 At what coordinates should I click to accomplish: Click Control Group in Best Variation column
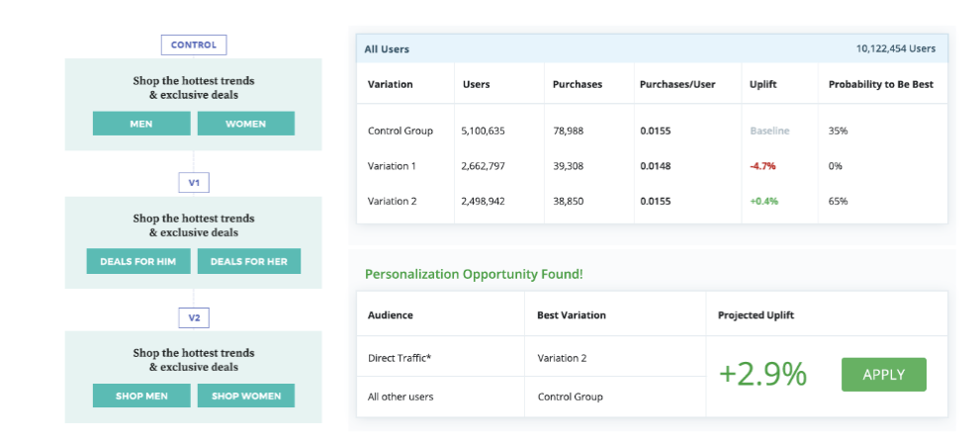570,397
